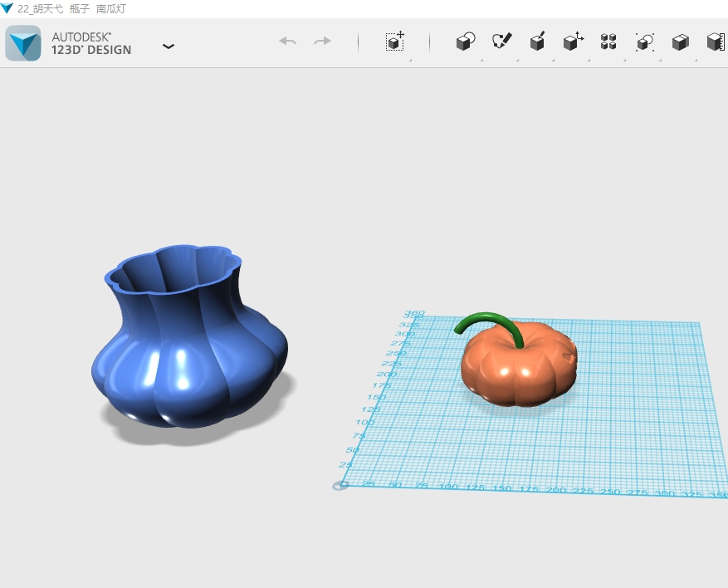Select the blue vase model
Screen dimensions: 728x588
coord(189,337)
